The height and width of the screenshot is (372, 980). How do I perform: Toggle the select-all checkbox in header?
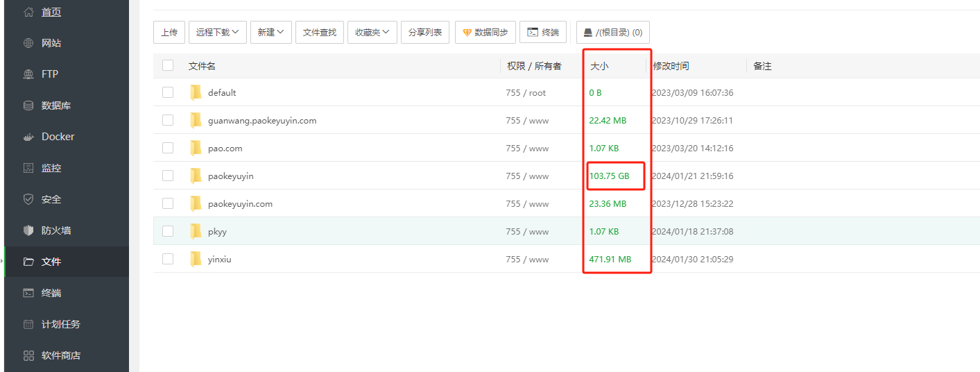tap(168, 65)
